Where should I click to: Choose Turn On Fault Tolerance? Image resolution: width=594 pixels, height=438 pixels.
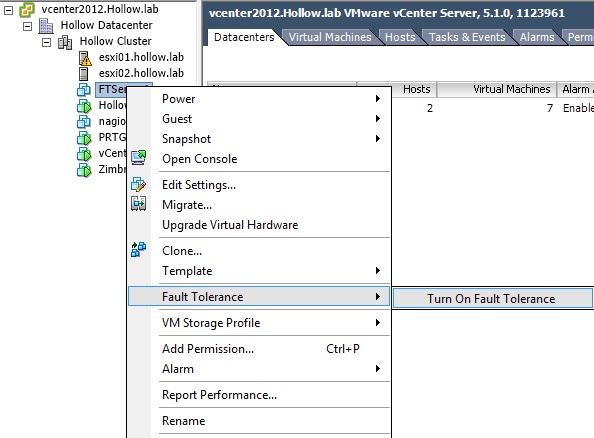tap(492, 299)
